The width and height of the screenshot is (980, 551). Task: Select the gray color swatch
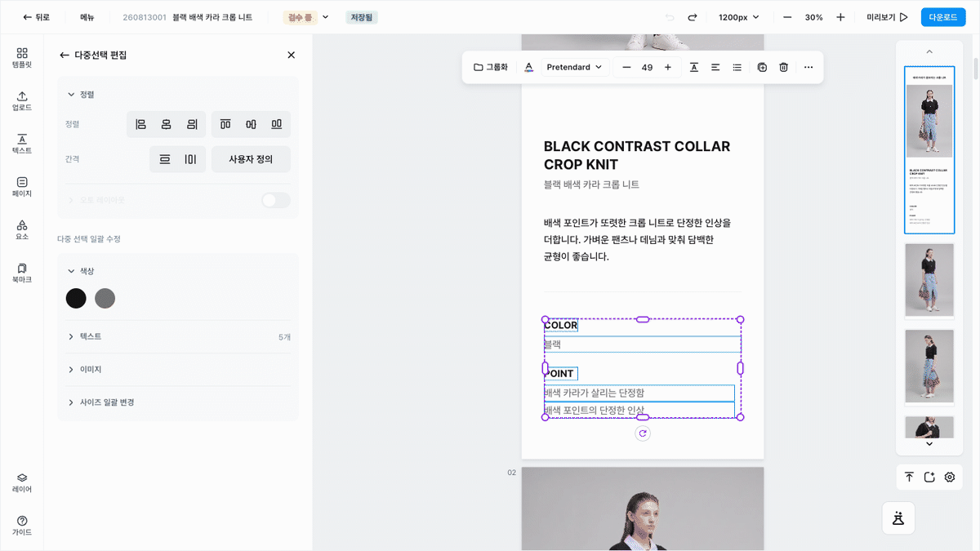point(105,299)
